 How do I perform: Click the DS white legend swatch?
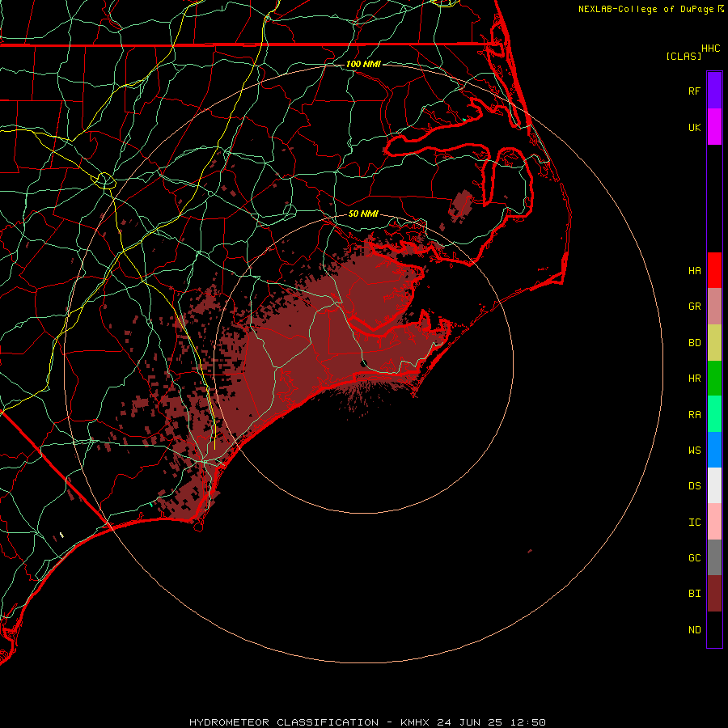tap(714, 485)
